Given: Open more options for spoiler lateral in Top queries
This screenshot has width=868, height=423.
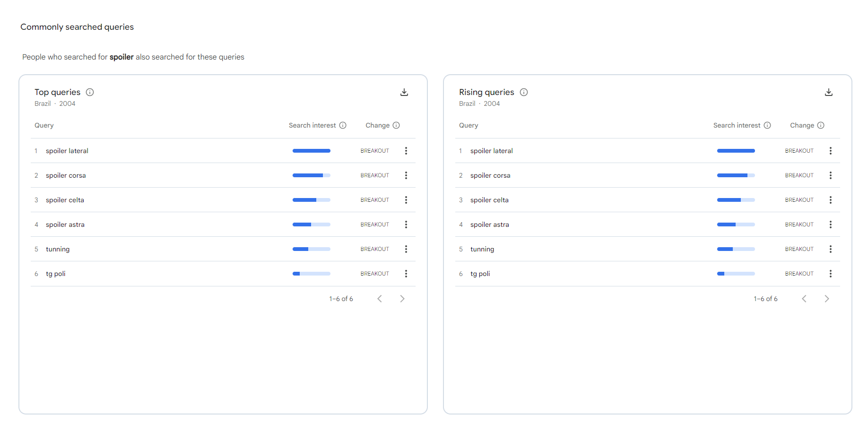Looking at the screenshot, I should pos(406,151).
